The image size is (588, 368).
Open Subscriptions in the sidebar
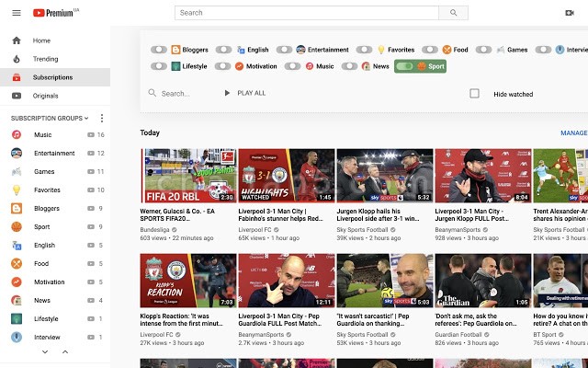pyautogui.click(x=55, y=77)
